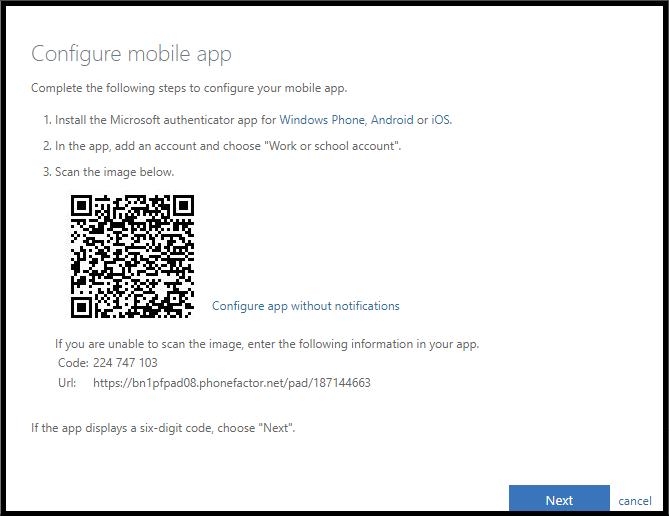This screenshot has width=669, height=516.
Task: Click the QR code image
Action: (132, 257)
